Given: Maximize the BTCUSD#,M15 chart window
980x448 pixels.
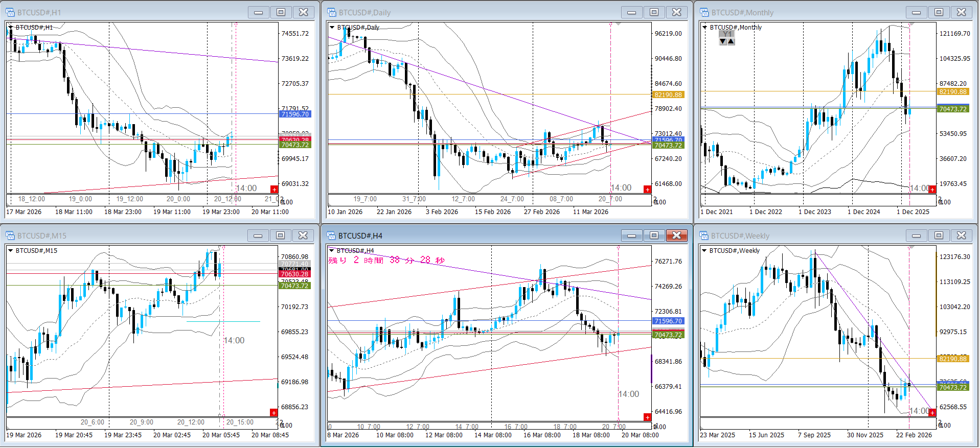Looking at the screenshot, I should tap(280, 235).
